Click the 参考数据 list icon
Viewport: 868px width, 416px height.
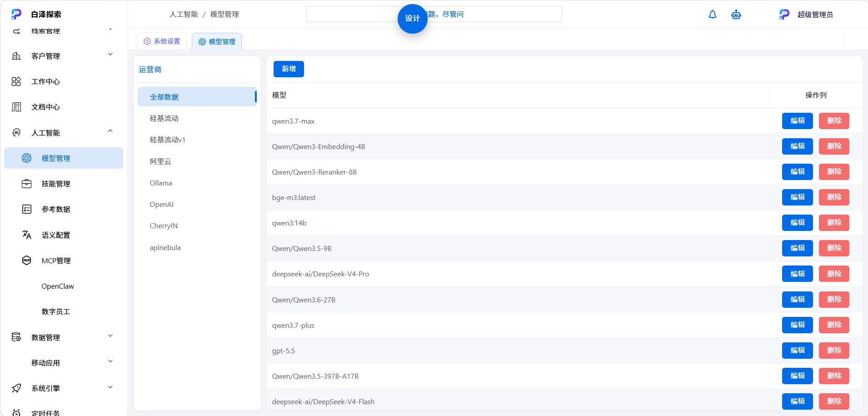(27, 209)
